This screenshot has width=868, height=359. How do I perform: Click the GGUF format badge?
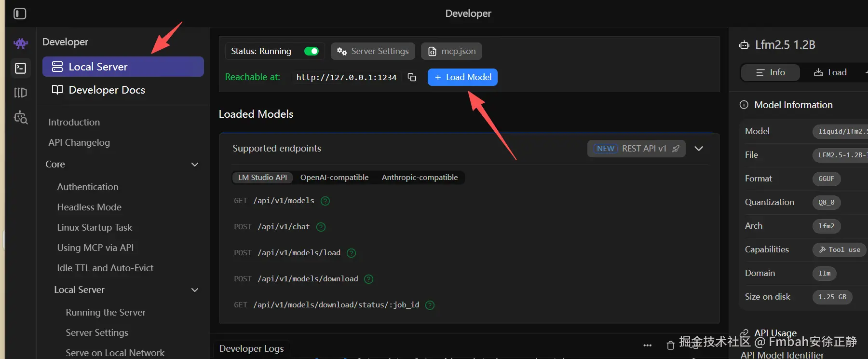point(827,179)
